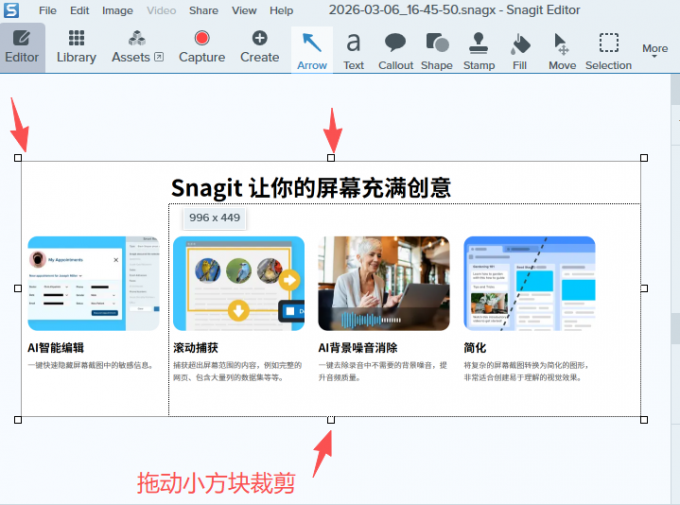Open the Share menu
Screen dimensions: 680x505
coord(203,10)
